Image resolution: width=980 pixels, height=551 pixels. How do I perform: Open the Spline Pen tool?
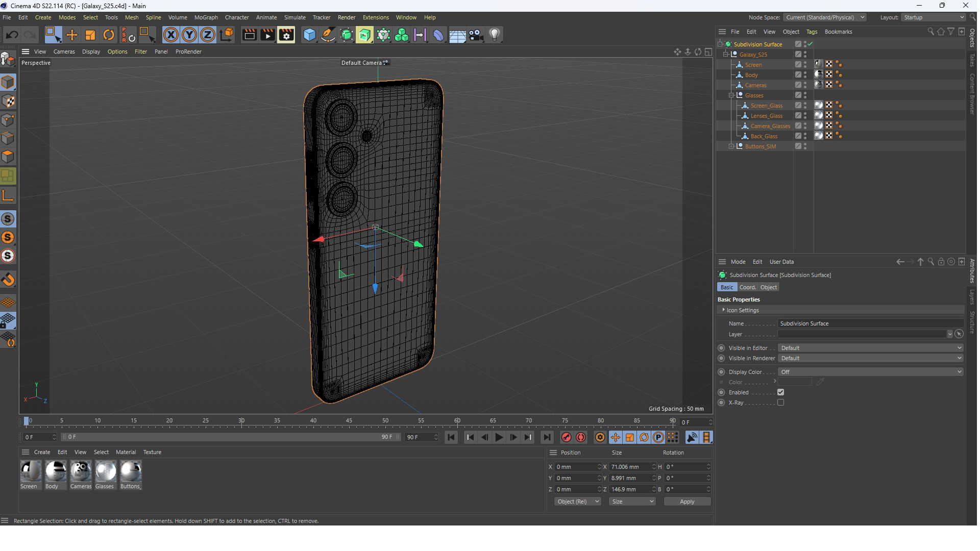pyautogui.click(x=328, y=35)
